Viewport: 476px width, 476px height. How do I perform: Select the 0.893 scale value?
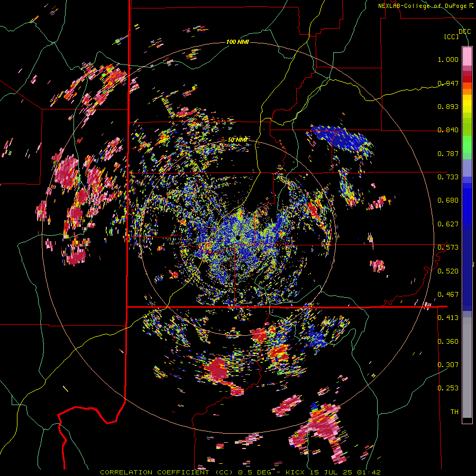coord(448,106)
